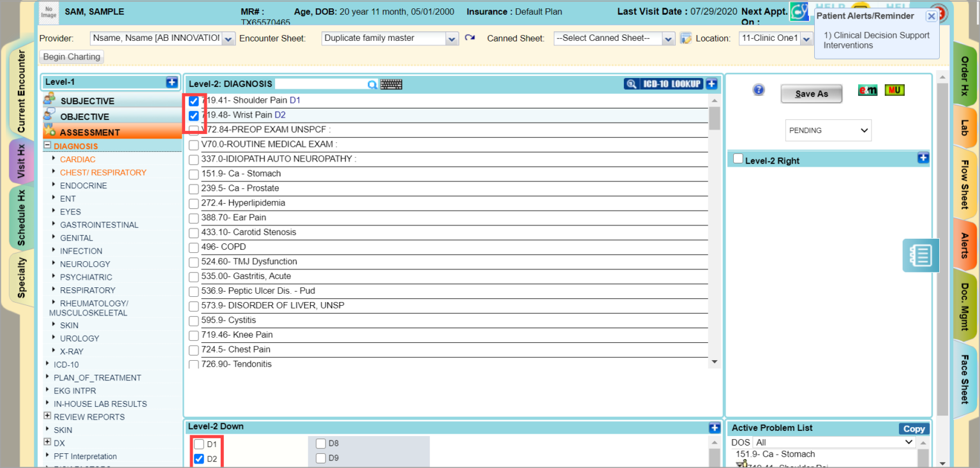Click the MU meaningful use icon
This screenshot has width=980, height=468.
click(x=895, y=90)
